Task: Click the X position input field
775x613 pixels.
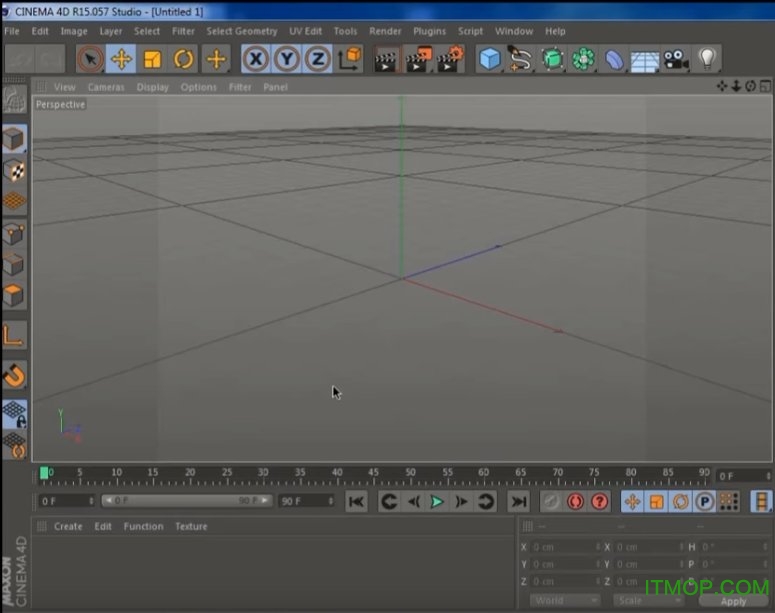Action: (x=566, y=547)
